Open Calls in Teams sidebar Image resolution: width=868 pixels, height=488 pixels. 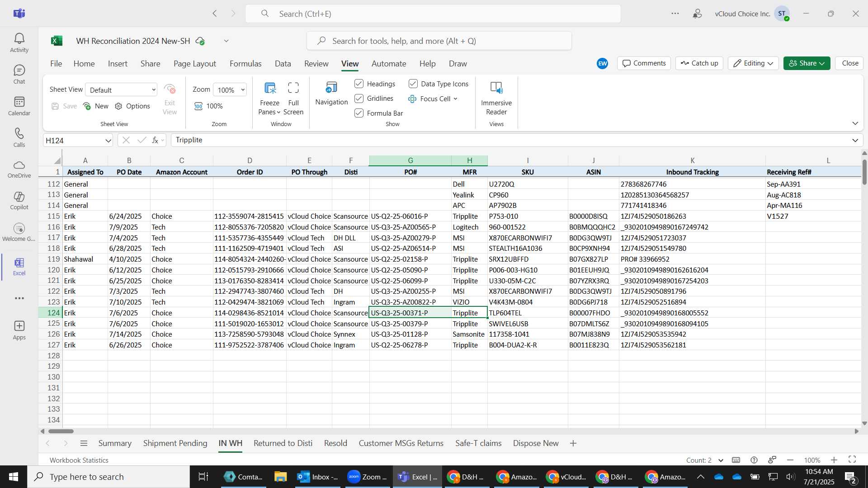pos(19,138)
